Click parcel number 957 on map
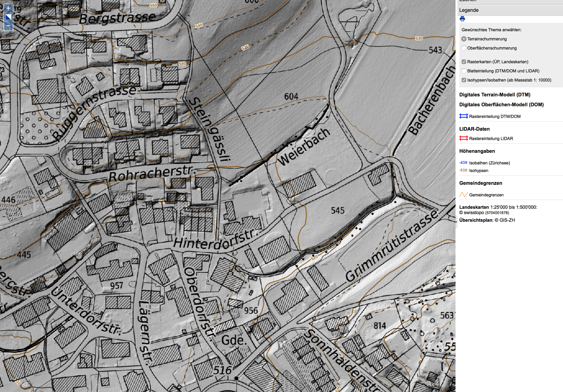 click(x=117, y=286)
